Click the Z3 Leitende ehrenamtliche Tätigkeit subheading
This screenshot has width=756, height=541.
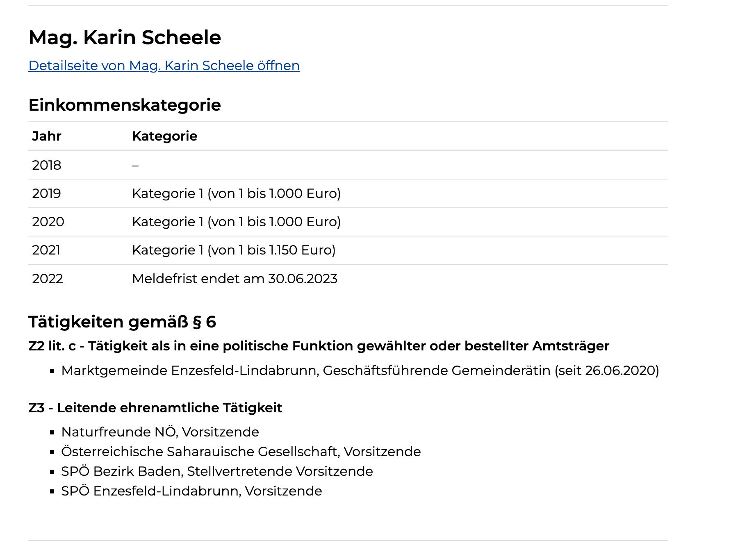pyautogui.click(x=155, y=408)
